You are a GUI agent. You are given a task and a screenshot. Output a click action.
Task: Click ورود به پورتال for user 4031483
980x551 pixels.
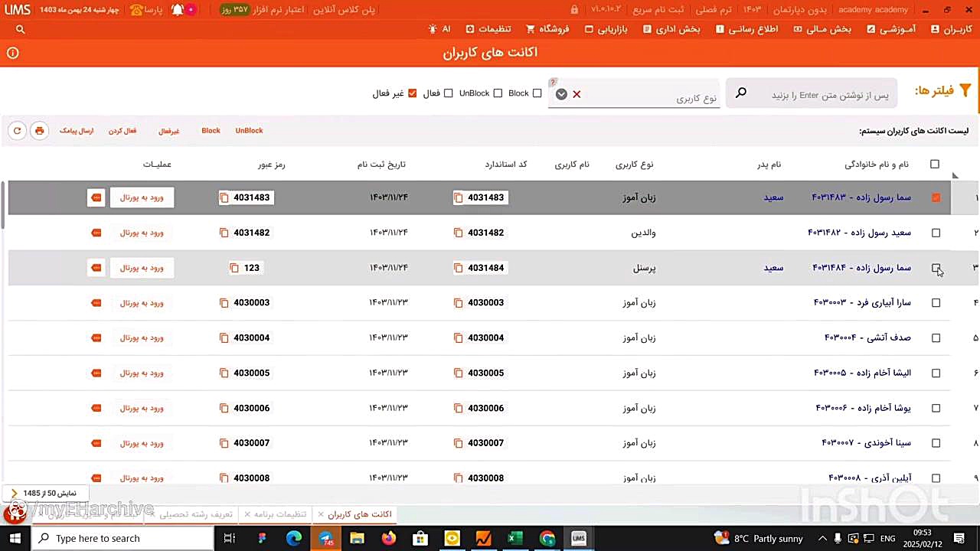(x=142, y=197)
